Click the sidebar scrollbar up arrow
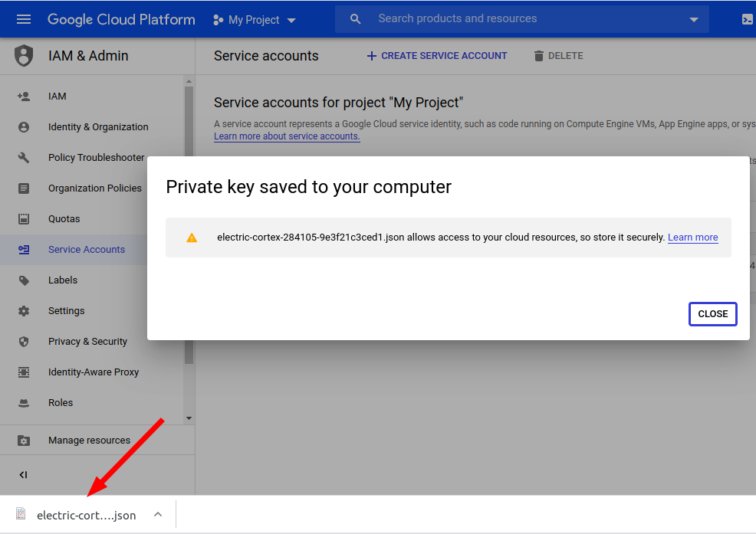Image resolution: width=756 pixels, height=534 pixels. click(189, 81)
